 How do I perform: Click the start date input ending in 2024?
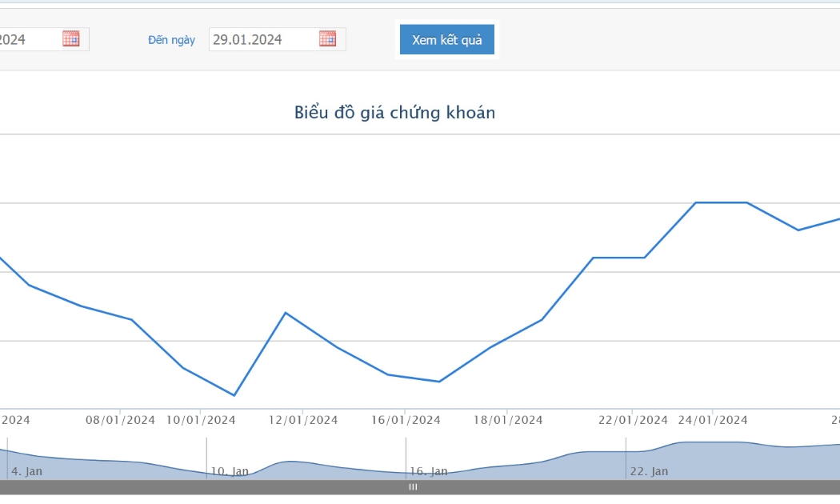pos(44,40)
